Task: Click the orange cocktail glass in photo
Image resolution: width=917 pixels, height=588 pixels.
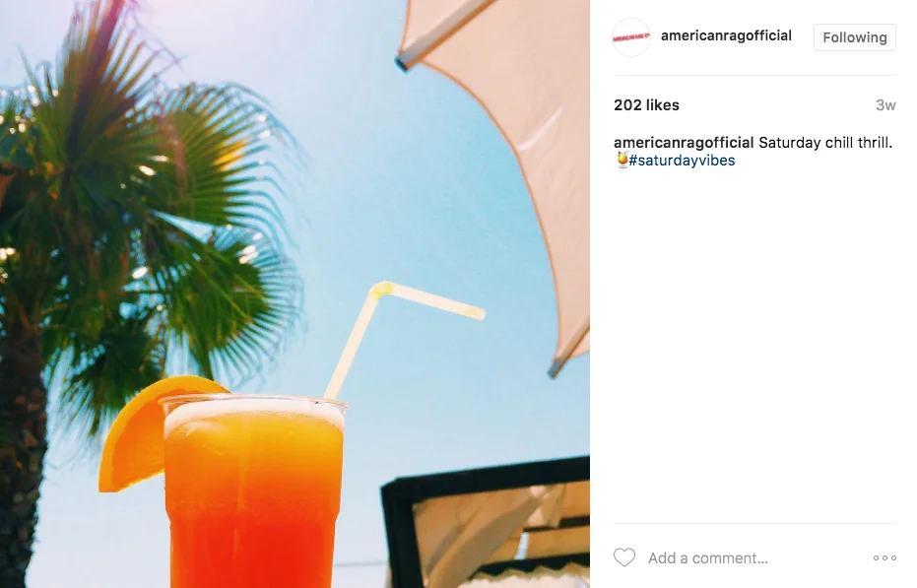Action: click(x=252, y=491)
